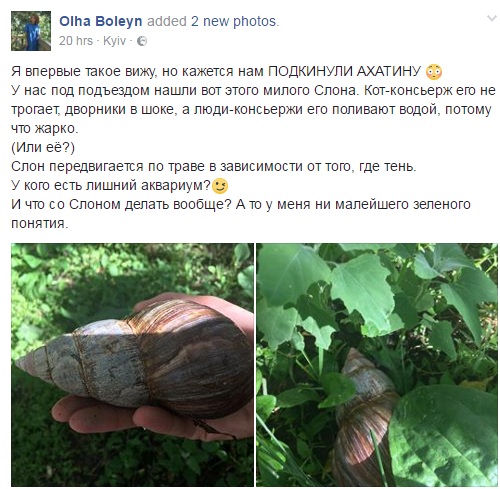This screenshot has height=489, width=500.
Task: Click the words 'что жарко.'
Action: pyautogui.click(x=45, y=128)
